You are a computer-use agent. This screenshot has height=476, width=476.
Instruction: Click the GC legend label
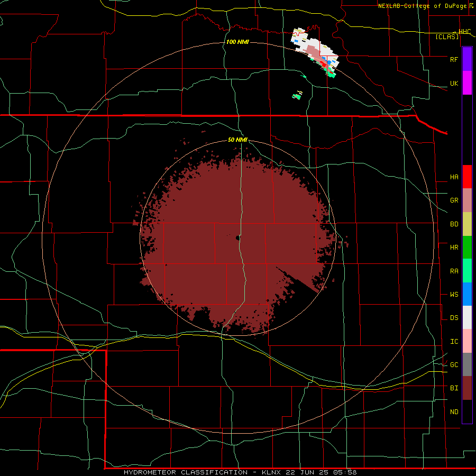click(454, 365)
